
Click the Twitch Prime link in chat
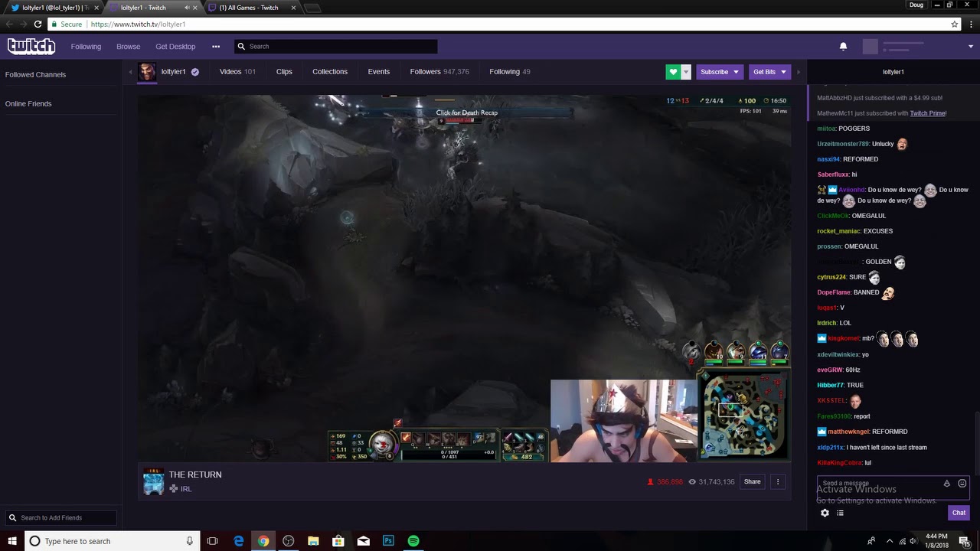(927, 113)
